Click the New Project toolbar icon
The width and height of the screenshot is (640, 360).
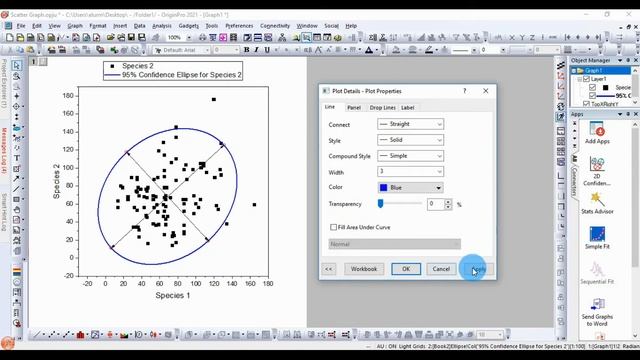coord(9,38)
